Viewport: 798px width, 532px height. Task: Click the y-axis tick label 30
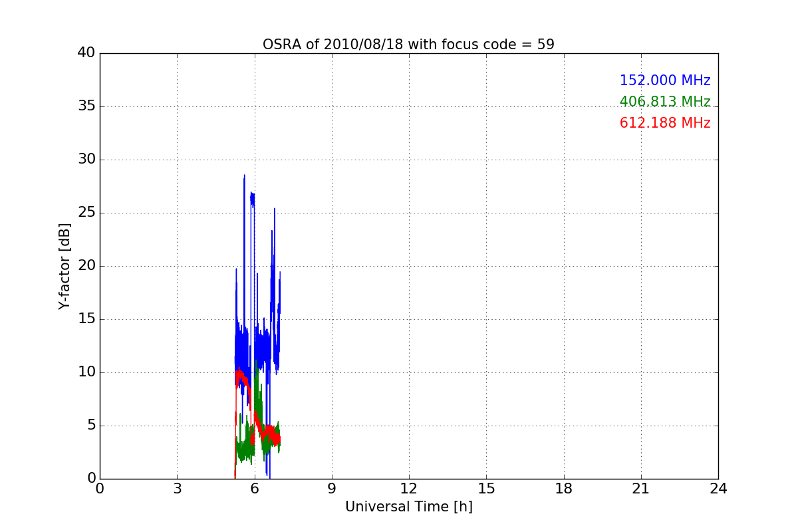[x=86, y=160]
